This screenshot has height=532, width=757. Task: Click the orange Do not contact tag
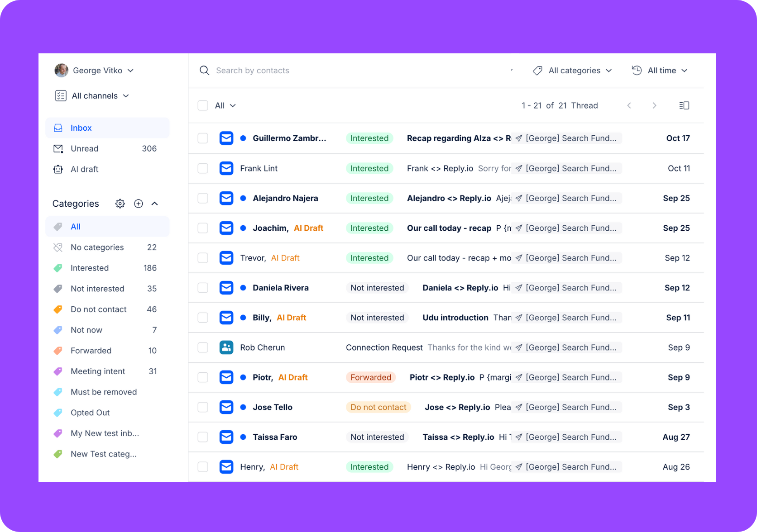tap(378, 407)
